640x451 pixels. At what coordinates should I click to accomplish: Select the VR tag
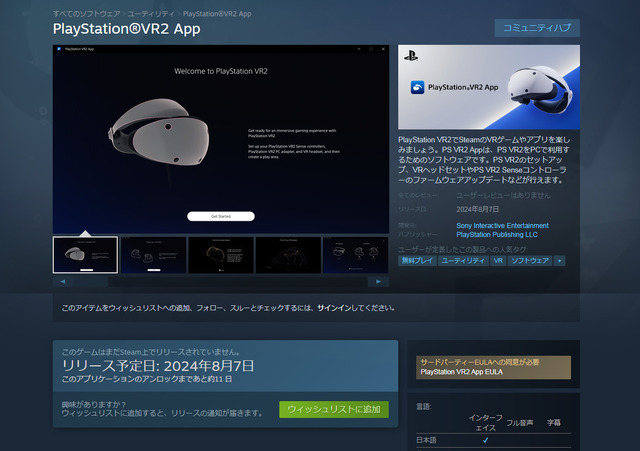[x=499, y=260]
